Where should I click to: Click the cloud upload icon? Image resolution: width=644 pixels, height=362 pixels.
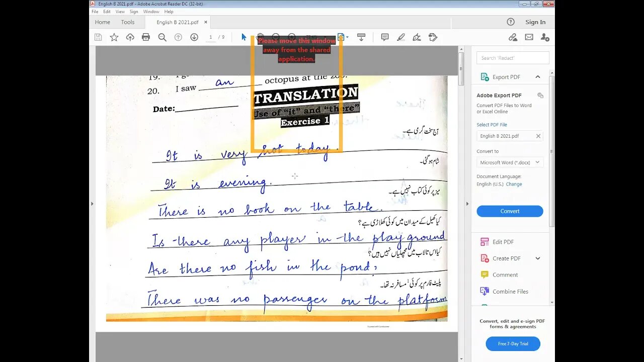130,37
